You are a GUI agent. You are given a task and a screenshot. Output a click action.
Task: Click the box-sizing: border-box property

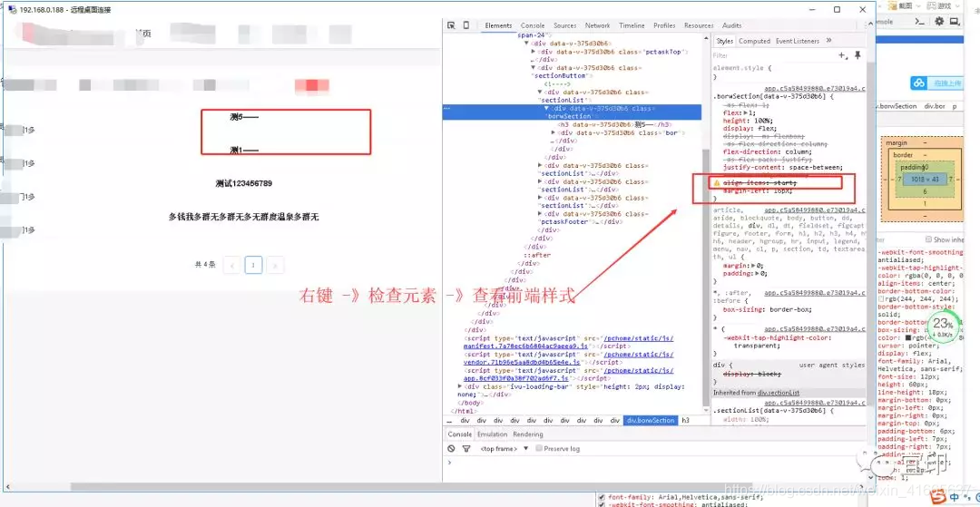(767, 309)
